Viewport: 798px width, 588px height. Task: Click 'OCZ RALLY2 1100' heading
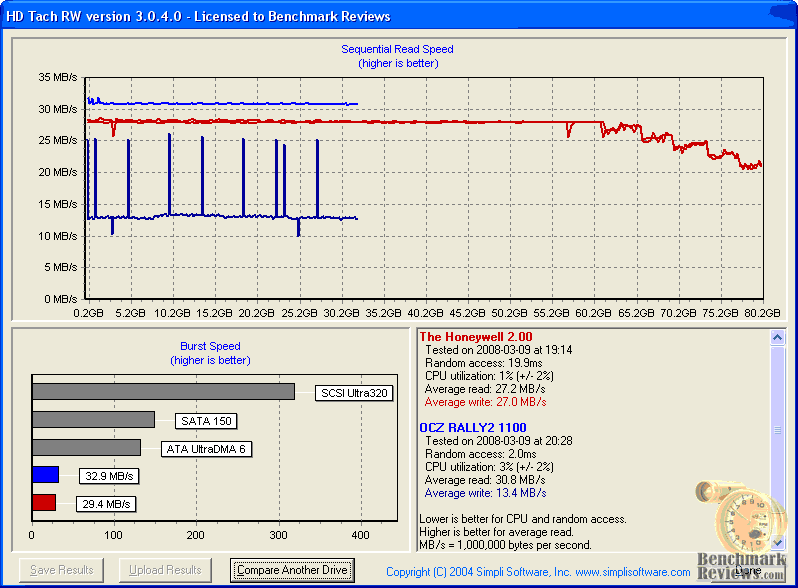click(x=473, y=428)
